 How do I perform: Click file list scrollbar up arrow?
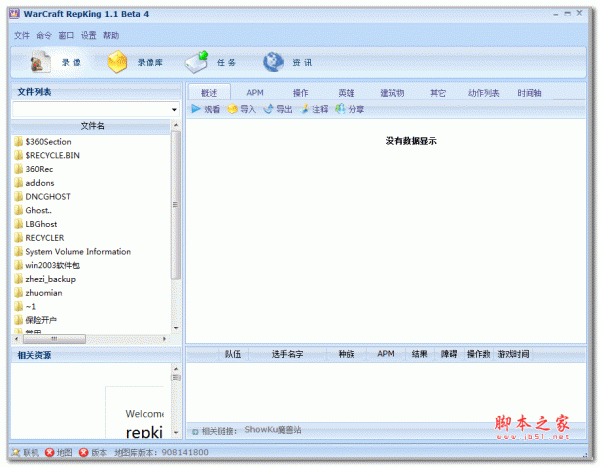click(x=176, y=125)
